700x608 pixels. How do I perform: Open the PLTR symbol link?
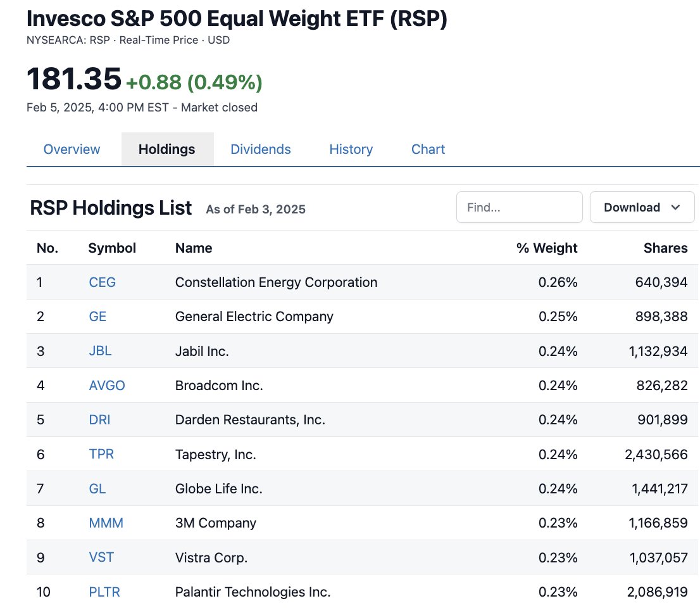(x=104, y=592)
